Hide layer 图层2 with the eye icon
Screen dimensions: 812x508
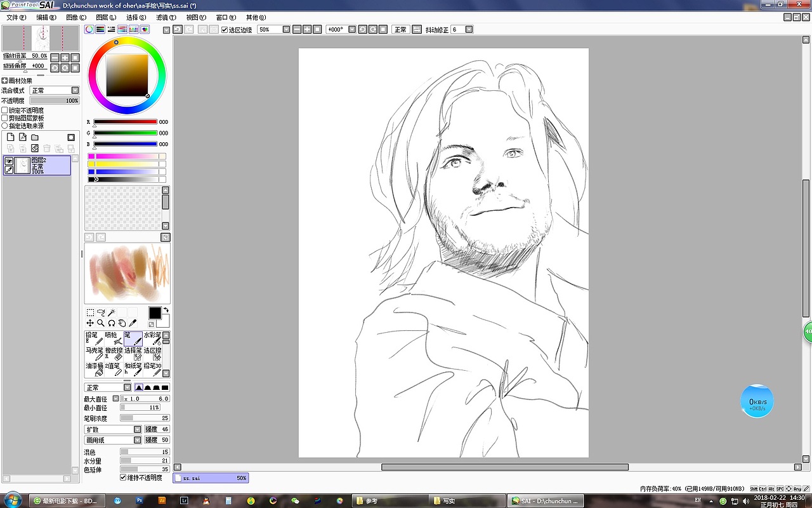(x=9, y=161)
